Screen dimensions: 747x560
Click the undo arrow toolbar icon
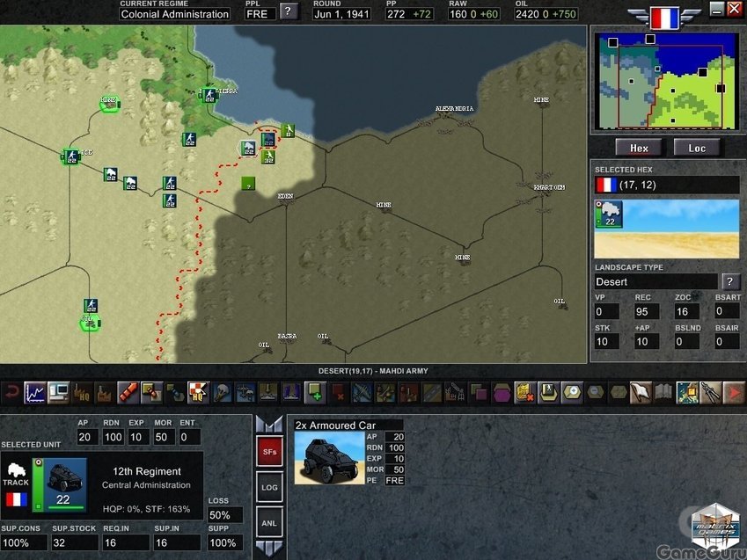pos(11,393)
